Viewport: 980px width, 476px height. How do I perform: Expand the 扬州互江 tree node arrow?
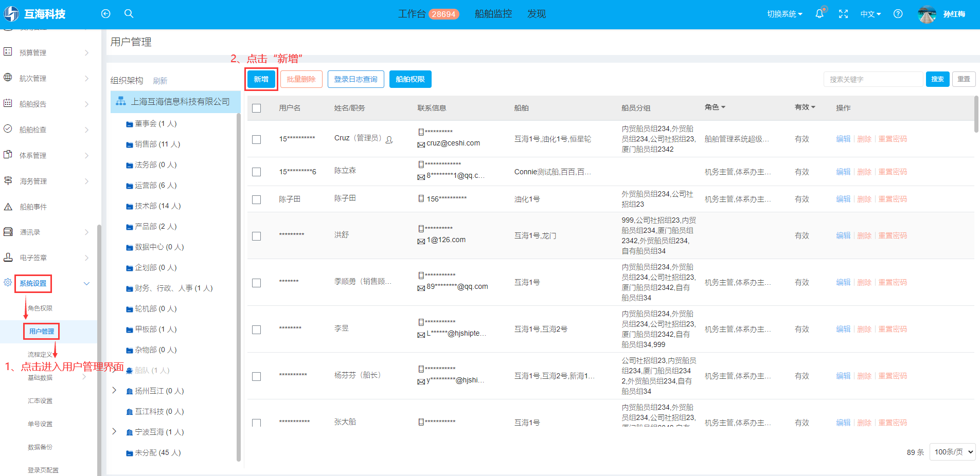click(114, 390)
